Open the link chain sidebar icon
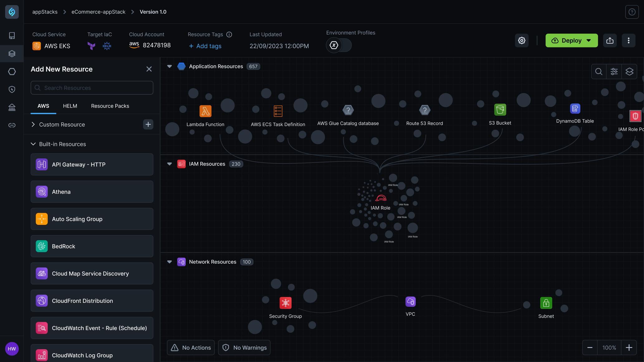Viewport: 644px width, 362px height. pos(12,125)
